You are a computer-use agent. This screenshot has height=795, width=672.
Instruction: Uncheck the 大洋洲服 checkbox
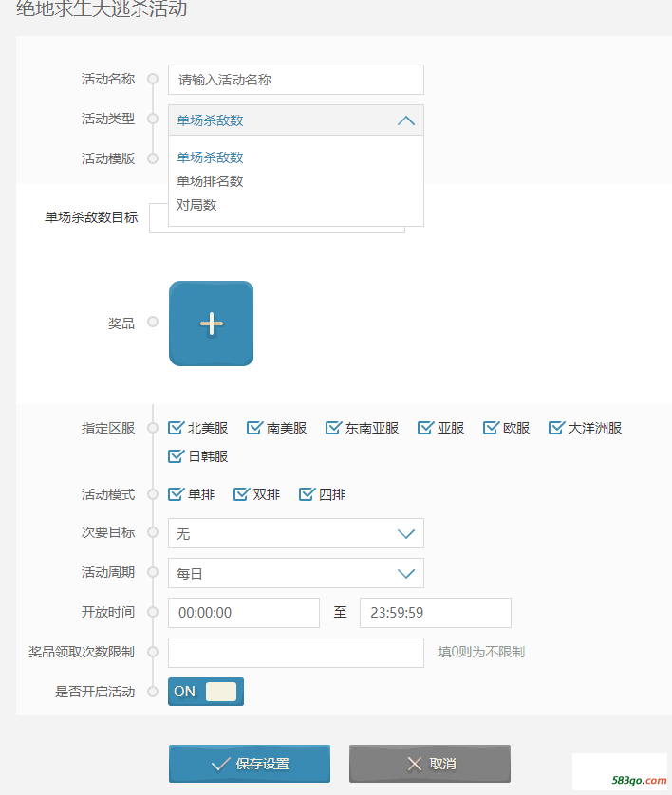556,428
